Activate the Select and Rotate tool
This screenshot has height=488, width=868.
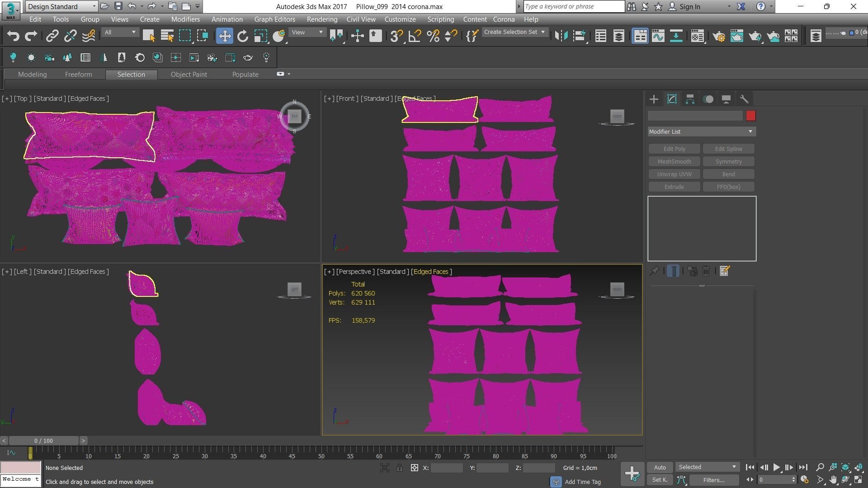pyautogui.click(x=243, y=36)
